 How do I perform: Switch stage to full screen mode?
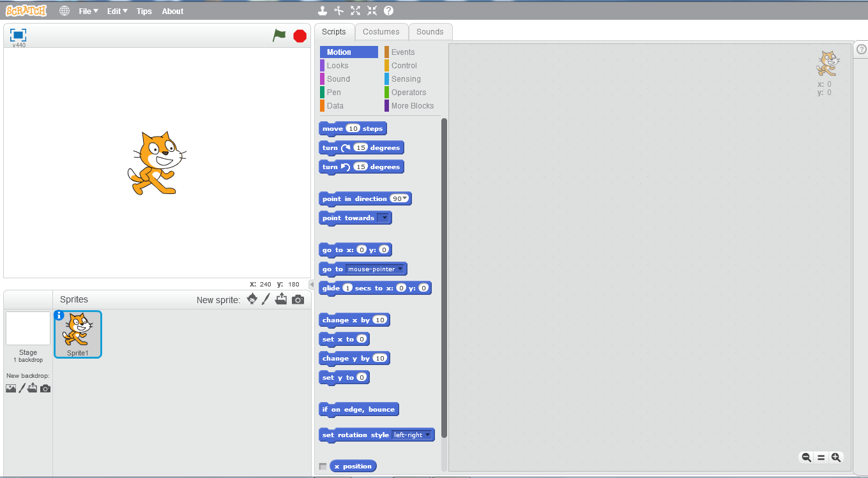point(19,35)
